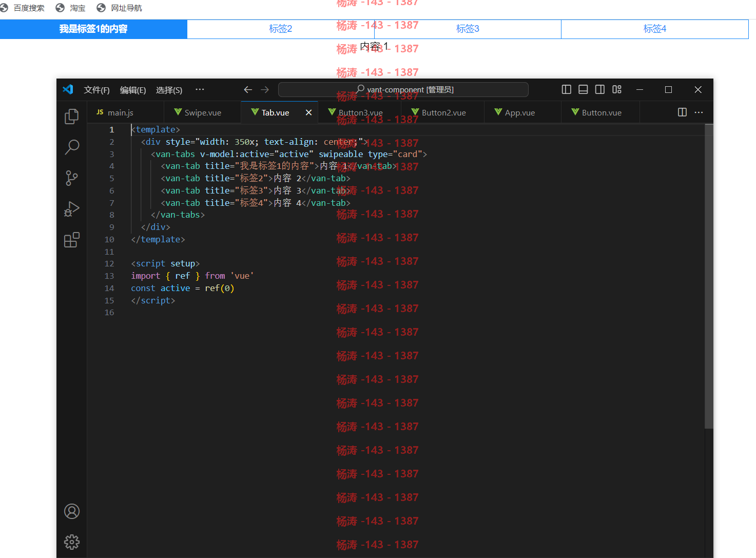This screenshot has height=558, width=756.
Task: Click the JS icon on main.js tab
Action: click(100, 112)
